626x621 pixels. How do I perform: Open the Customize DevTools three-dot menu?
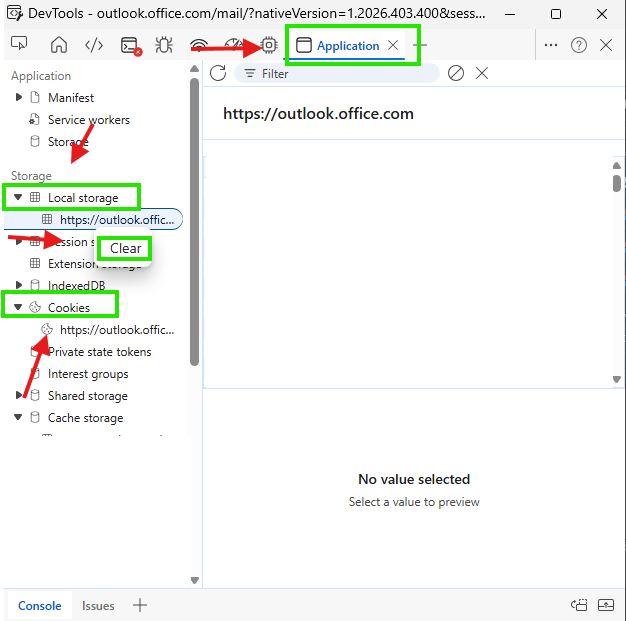[551, 45]
